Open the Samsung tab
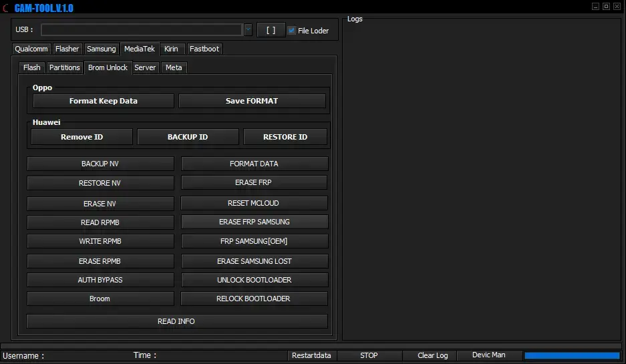The image size is (626, 364). pyautogui.click(x=102, y=49)
